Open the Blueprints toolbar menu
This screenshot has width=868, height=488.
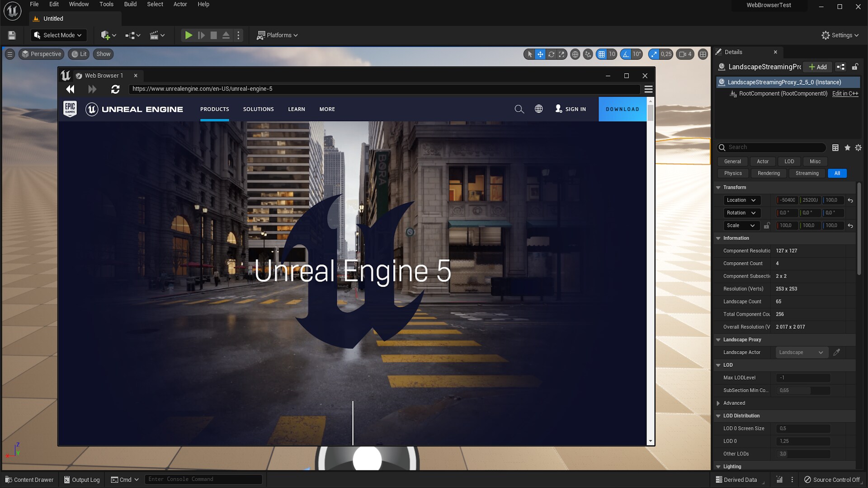point(133,35)
